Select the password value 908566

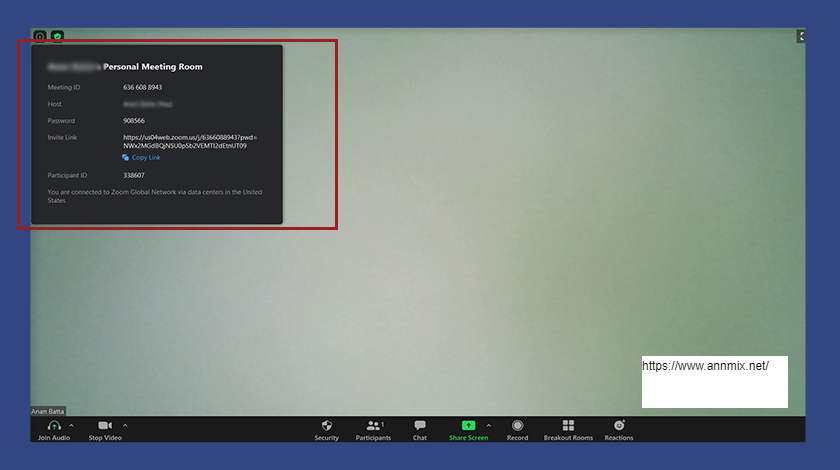coord(134,121)
